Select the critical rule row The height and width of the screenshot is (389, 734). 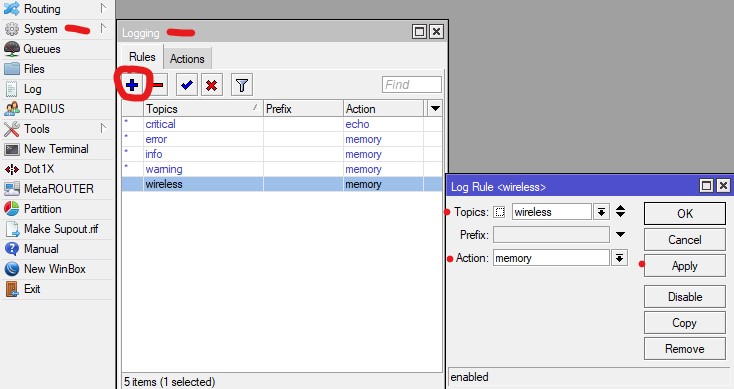[282, 124]
